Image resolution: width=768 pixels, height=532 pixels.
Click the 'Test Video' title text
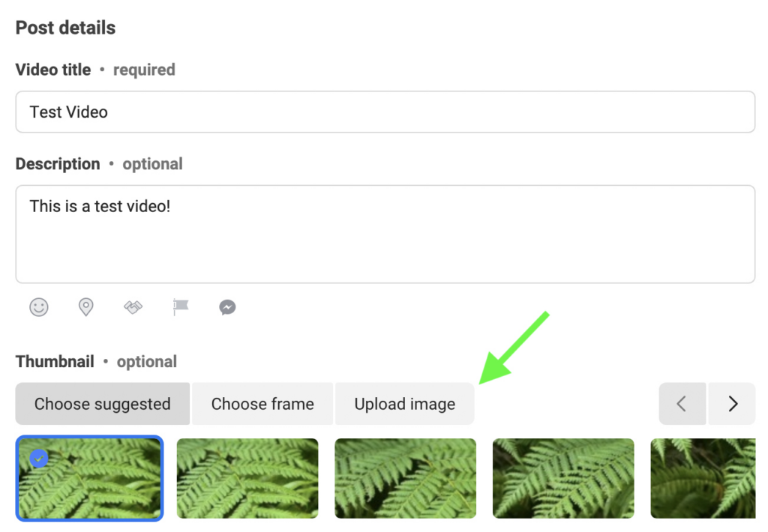point(67,112)
